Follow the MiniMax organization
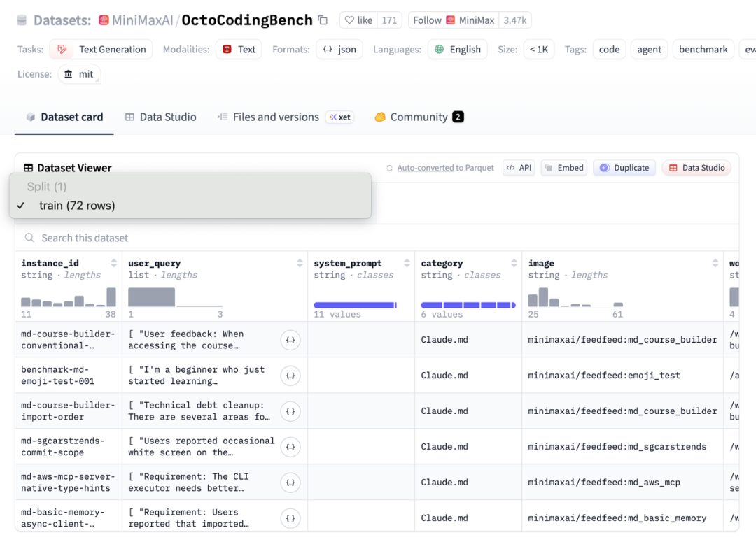The width and height of the screenshot is (756, 542). [452, 20]
